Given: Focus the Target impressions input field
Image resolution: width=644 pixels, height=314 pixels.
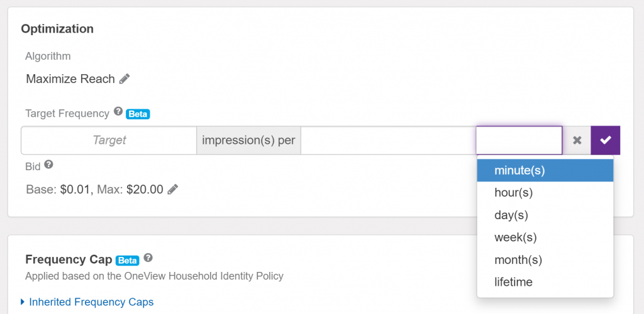Looking at the screenshot, I should pos(109,140).
